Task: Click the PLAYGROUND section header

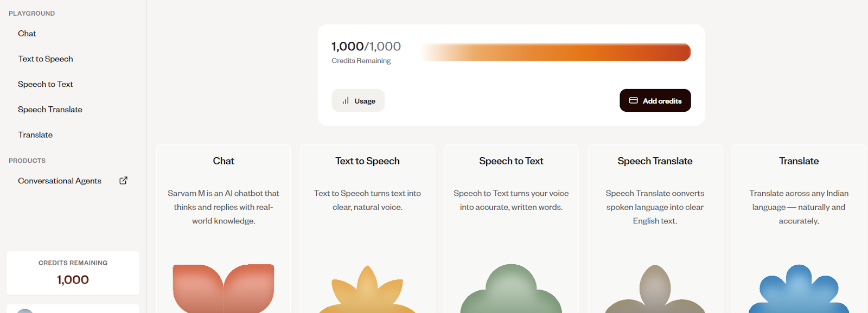Action: (31, 14)
